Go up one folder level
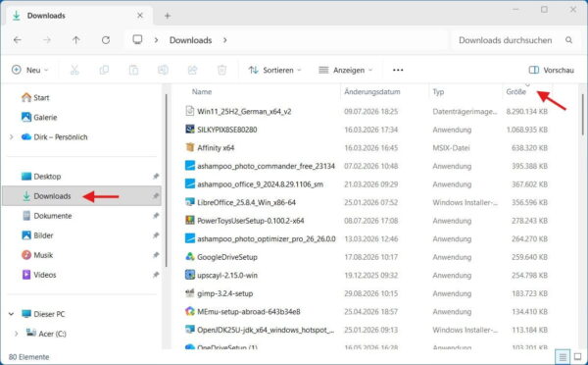 click(x=76, y=40)
